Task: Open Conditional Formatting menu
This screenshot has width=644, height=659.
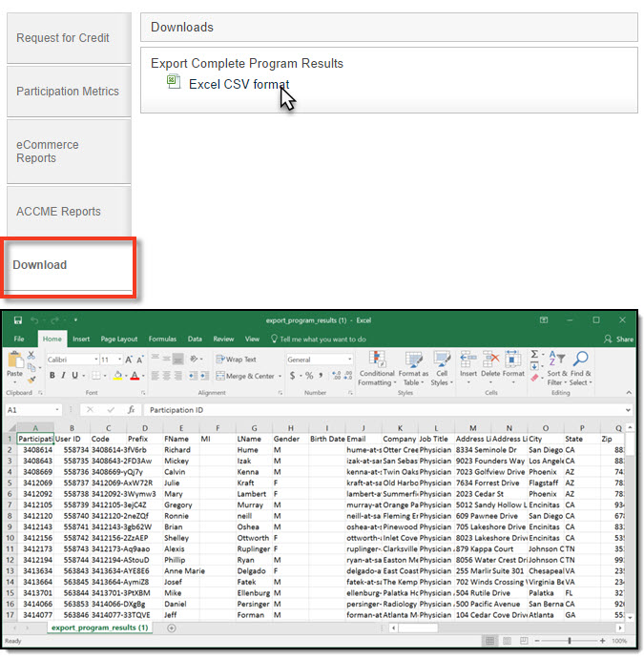Action: click(x=377, y=368)
